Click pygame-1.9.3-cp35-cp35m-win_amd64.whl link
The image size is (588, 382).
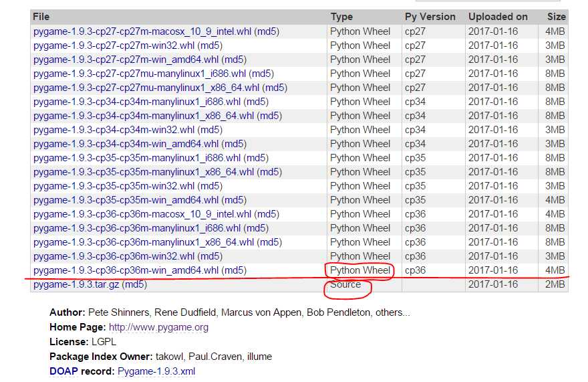pyautogui.click(x=126, y=200)
